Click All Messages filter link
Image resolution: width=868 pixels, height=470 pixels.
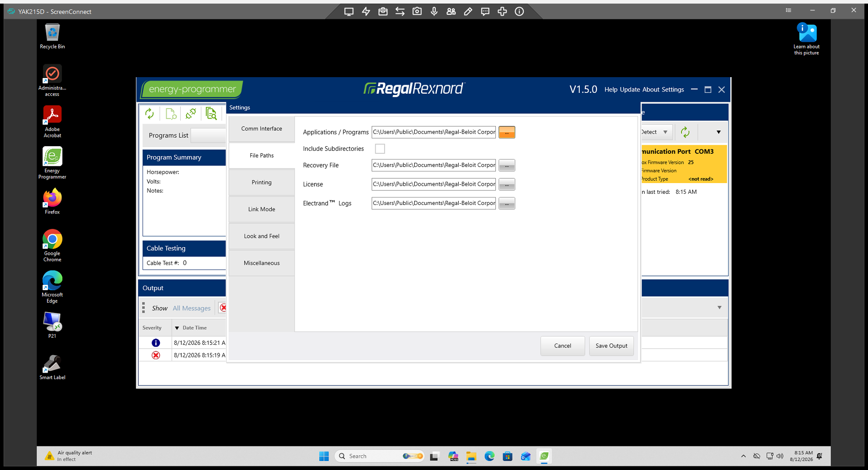[x=191, y=308]
